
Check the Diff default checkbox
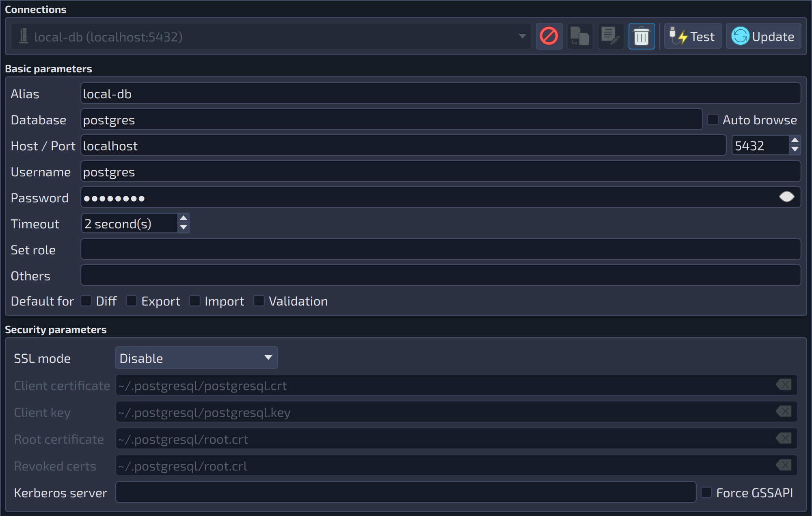86,301
